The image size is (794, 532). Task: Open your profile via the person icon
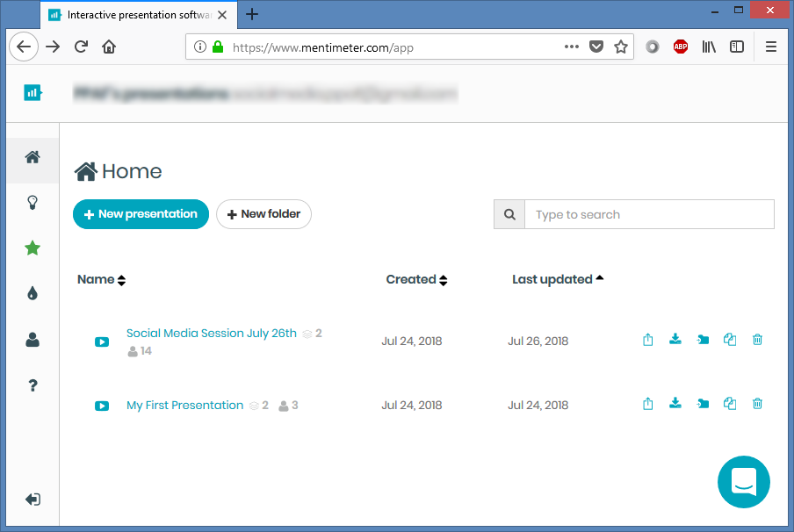32,339
